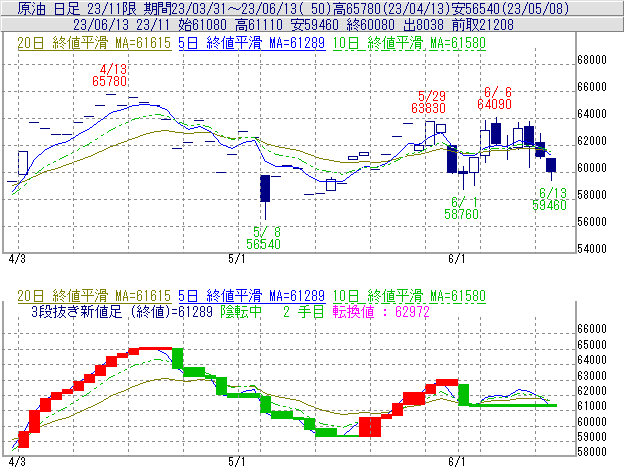Click the 68000 price axis label
Viewport: 624px width, 475px height.
pyautogui.click(x=593, y=59)
